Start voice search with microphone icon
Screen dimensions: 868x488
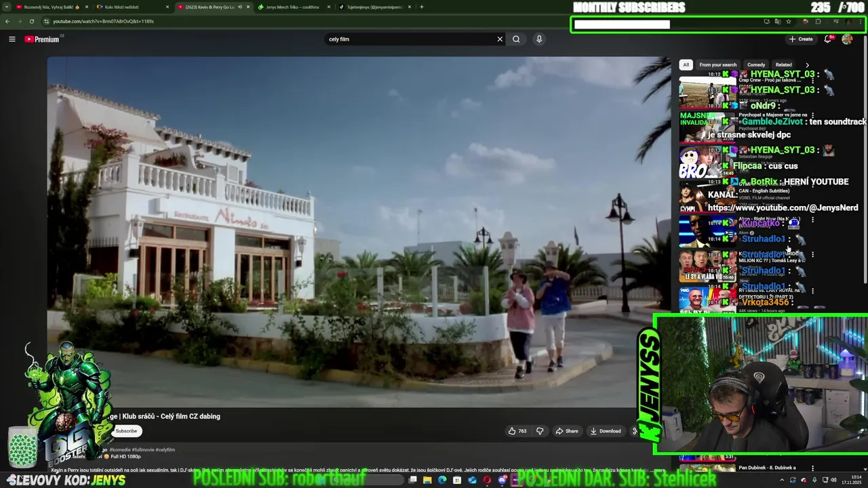[539, 39]
